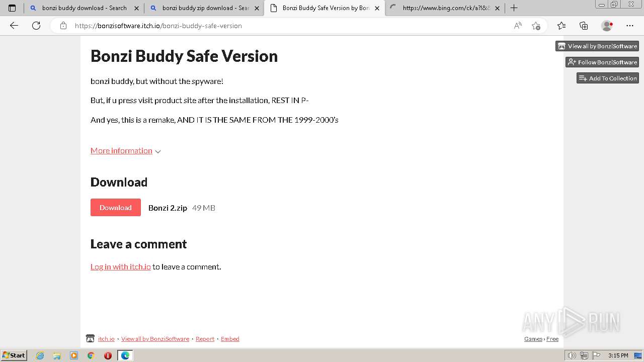Open the tab actions menu icon
Viewport: 644px width, 362px height.
pyautogui.click(x=12, y=8)
